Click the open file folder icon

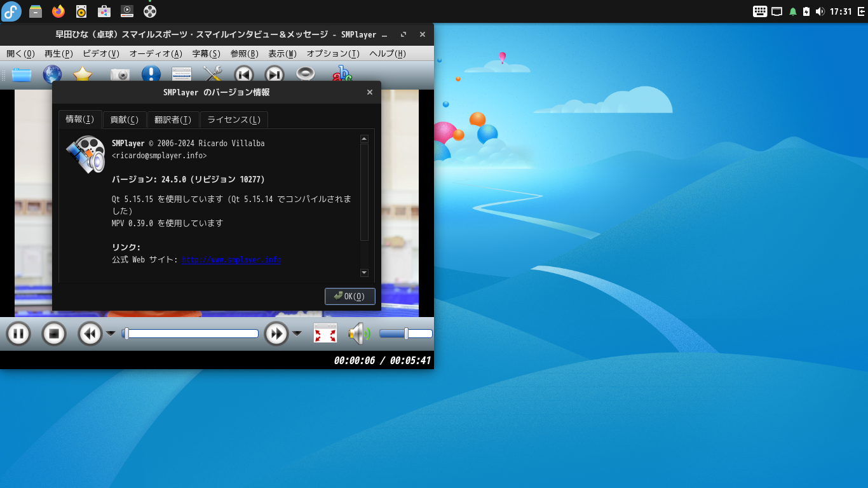[22, 74]
